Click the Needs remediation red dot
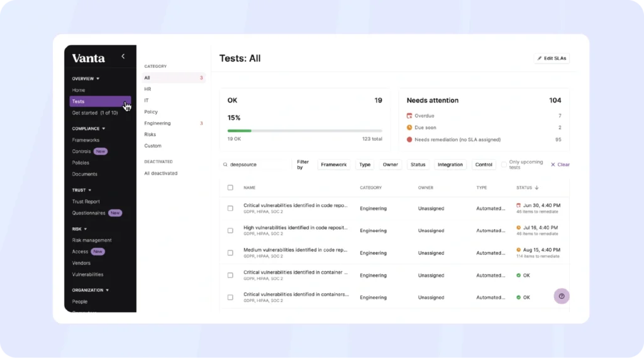The width and height of the screenshot is (644, 358). point(409,140)
